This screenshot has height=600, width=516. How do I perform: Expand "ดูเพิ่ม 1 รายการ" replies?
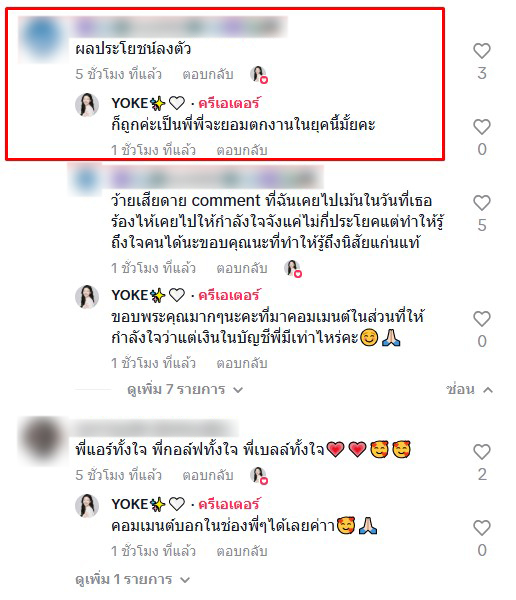tap(132, 579)
